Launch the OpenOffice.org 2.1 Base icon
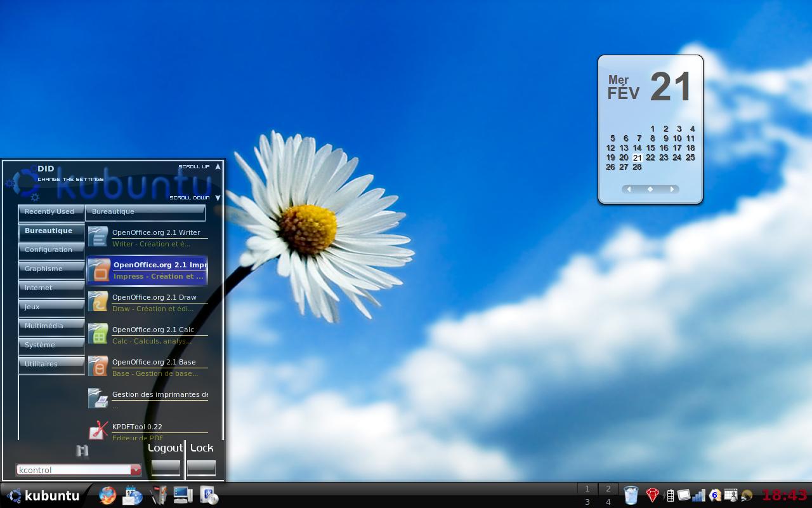Viewport: 812px width, 508px height. [x=98, y=366]
